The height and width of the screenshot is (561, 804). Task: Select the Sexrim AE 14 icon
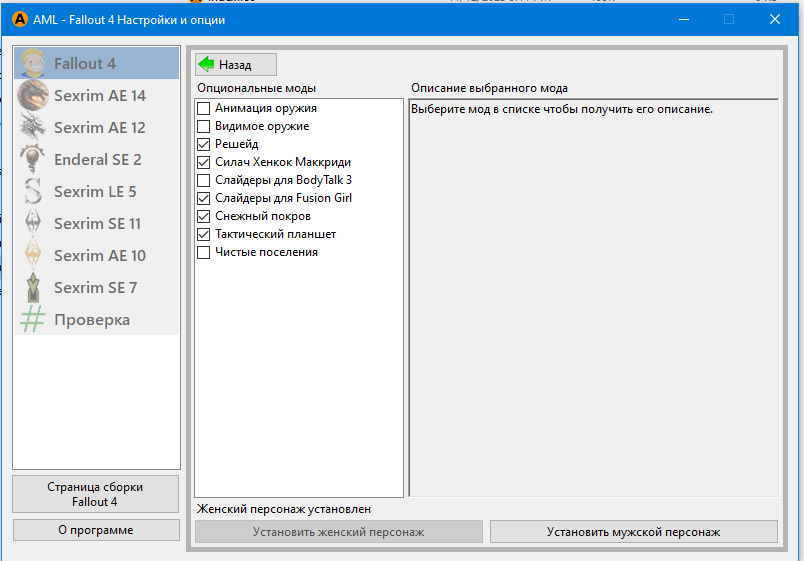[x=34, y=95]
